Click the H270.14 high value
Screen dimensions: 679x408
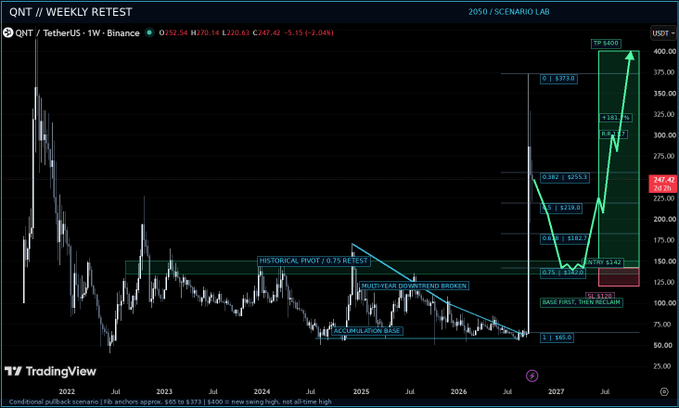(x=205, y=33)
